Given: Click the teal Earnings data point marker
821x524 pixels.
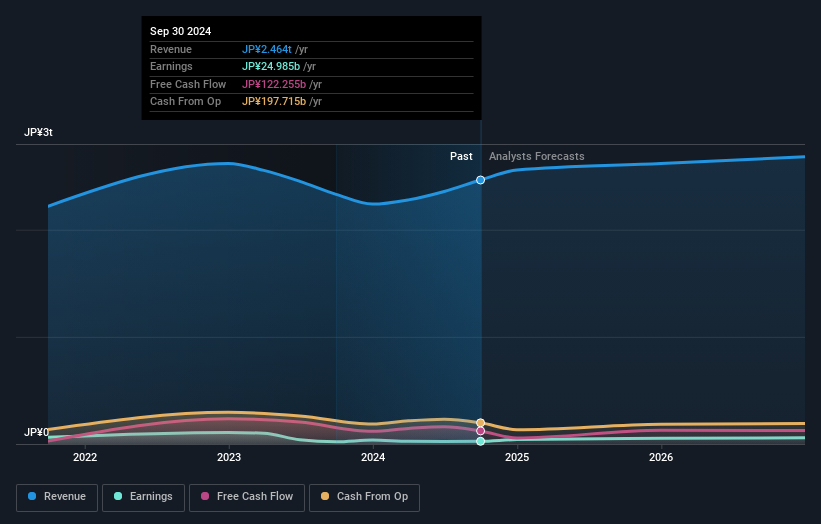Looking at the screenshot, I should (480, 441).
